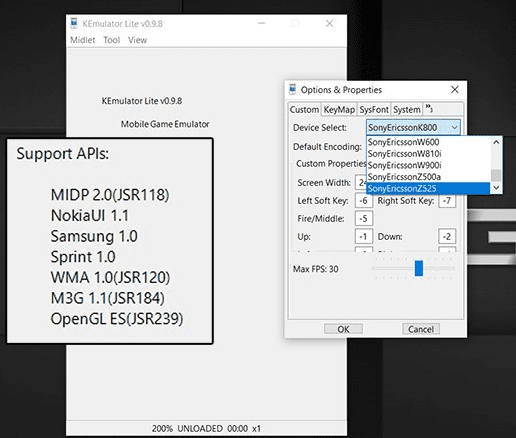Choose SonyEricssonW810i from device list
The width and height of the screenshot is (516, 438).
(x=428, y=154)
